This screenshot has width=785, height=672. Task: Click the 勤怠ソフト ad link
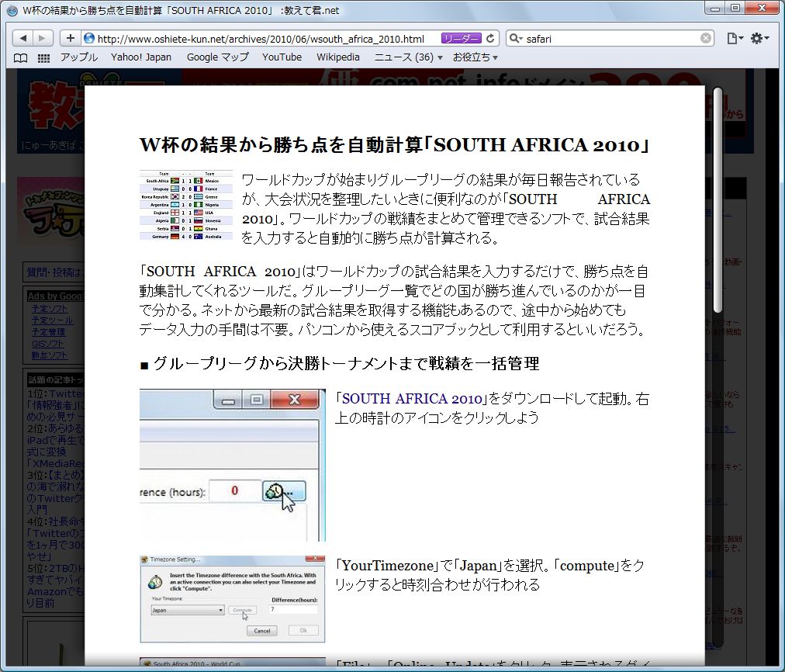49,355
